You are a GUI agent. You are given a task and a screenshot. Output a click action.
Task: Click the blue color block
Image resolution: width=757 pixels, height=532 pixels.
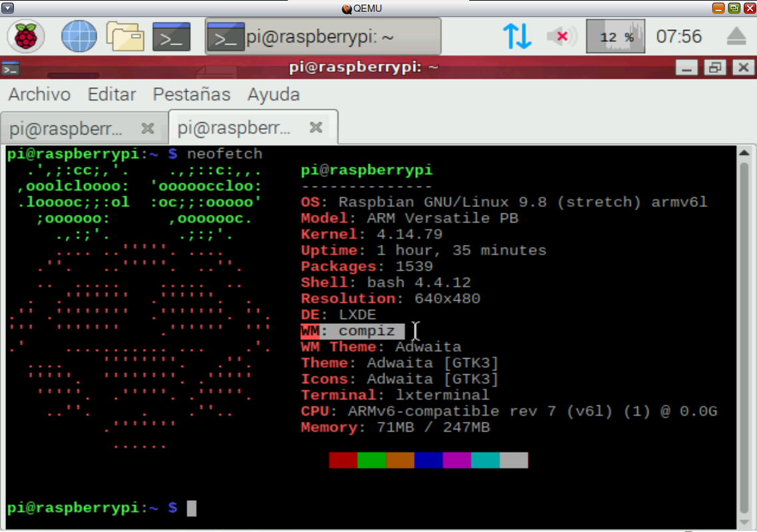click(x=428, y=460)
